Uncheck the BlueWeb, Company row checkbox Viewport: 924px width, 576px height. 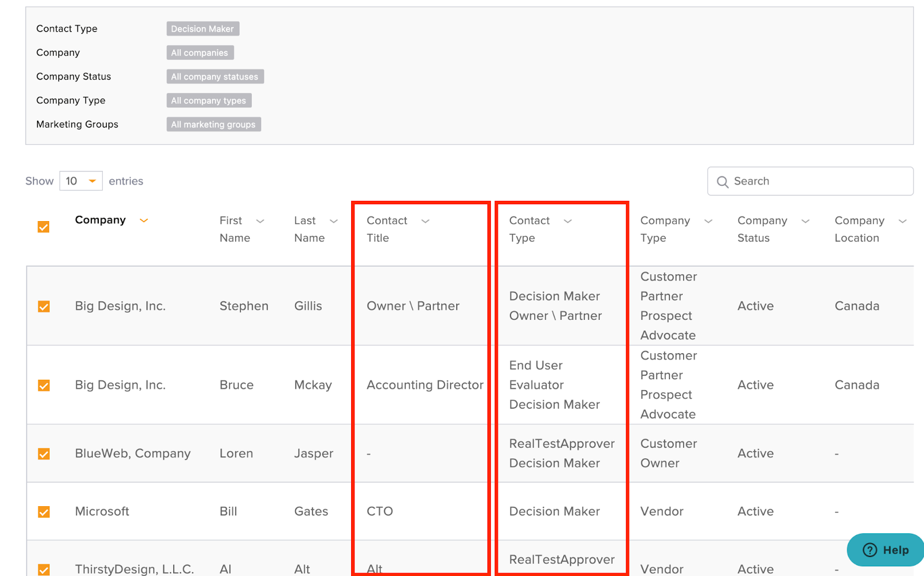point(43,454)
